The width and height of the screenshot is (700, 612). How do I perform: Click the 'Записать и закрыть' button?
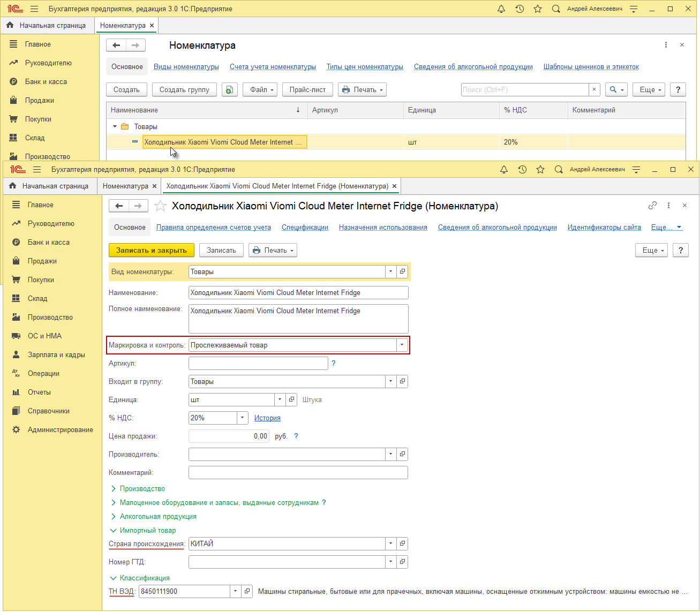[x=151, y=251]
